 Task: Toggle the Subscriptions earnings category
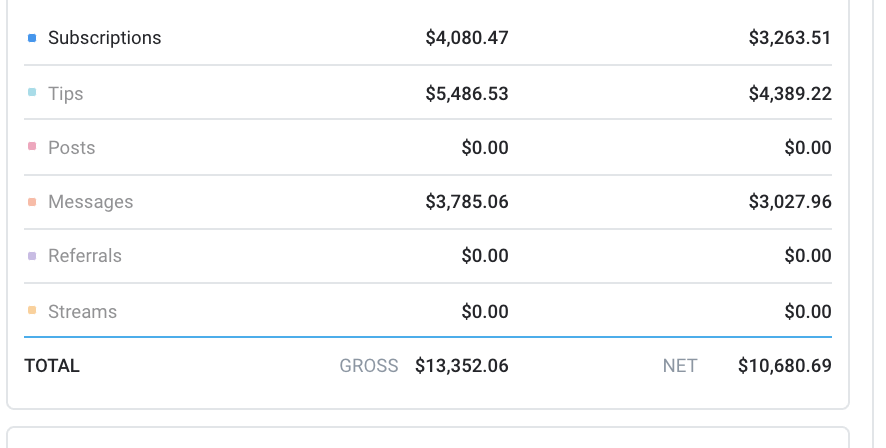(x=104, y=38)
